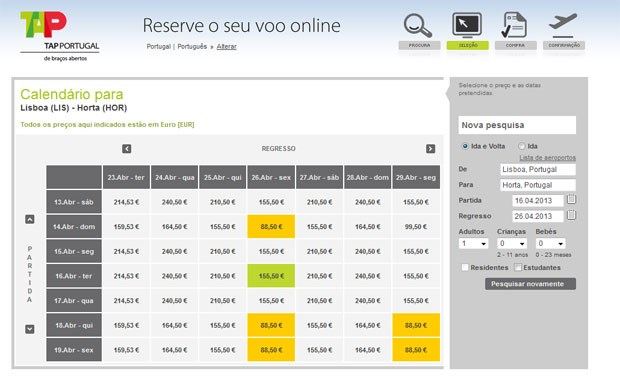
Task: Select the Seleção monitor step icon
Action: [467, 25]
